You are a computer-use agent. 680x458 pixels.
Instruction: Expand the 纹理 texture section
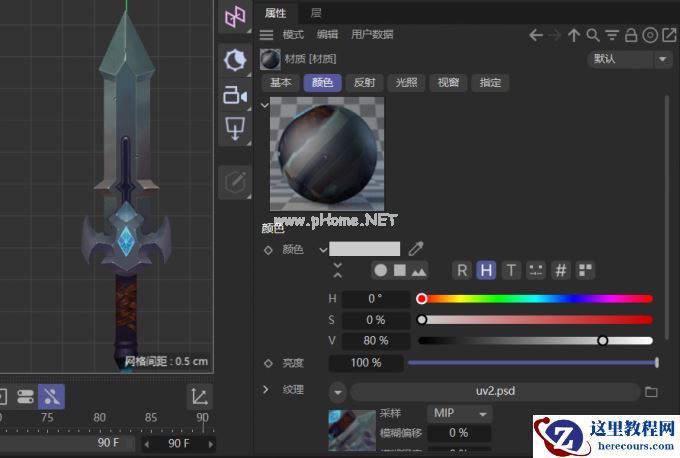pos(265,389)
